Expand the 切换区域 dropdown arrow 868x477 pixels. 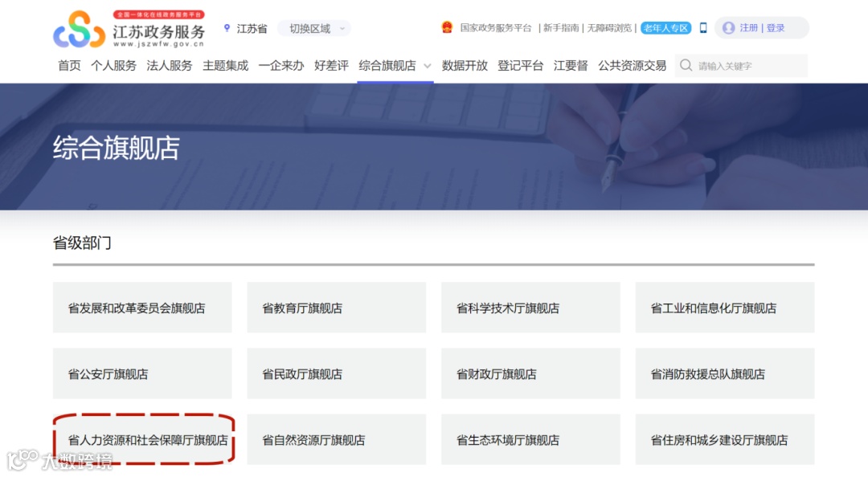click(343, 28)
